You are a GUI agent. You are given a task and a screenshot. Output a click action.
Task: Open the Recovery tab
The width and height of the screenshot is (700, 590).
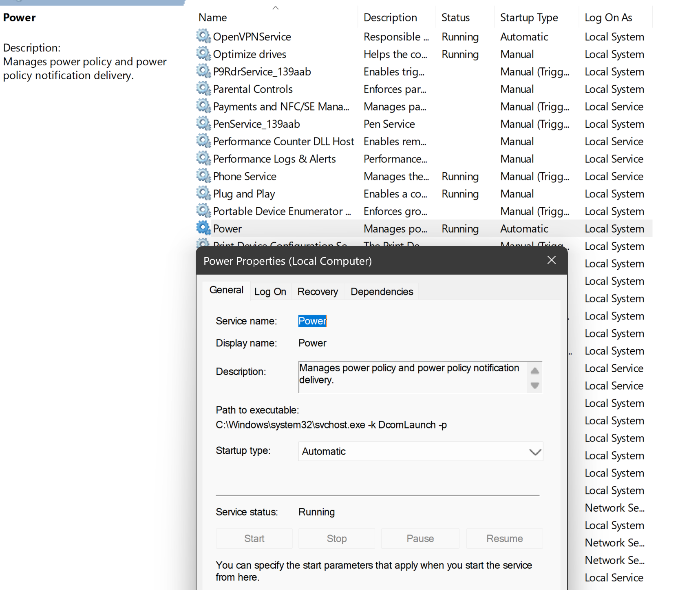(318, 292)
